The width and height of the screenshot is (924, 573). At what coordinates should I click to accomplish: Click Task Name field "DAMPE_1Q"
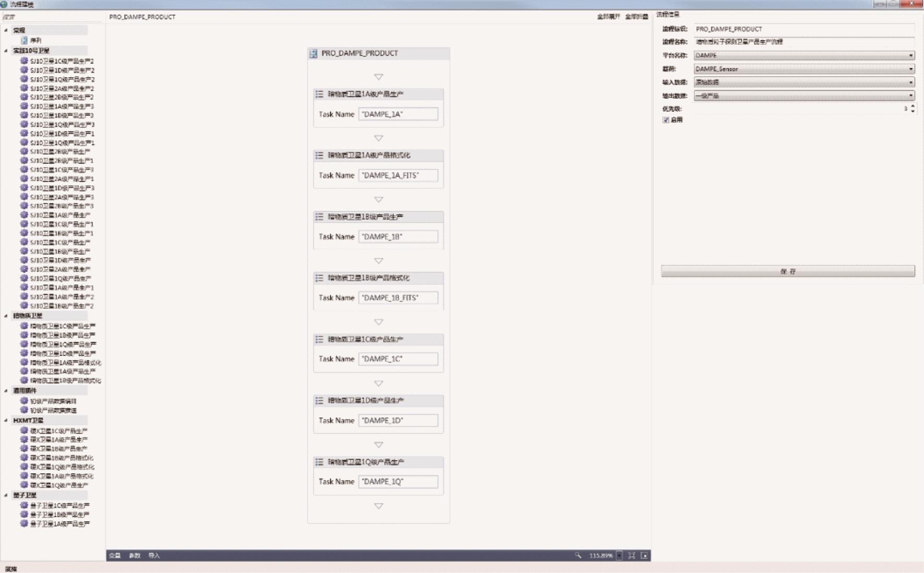click(398, 482)
